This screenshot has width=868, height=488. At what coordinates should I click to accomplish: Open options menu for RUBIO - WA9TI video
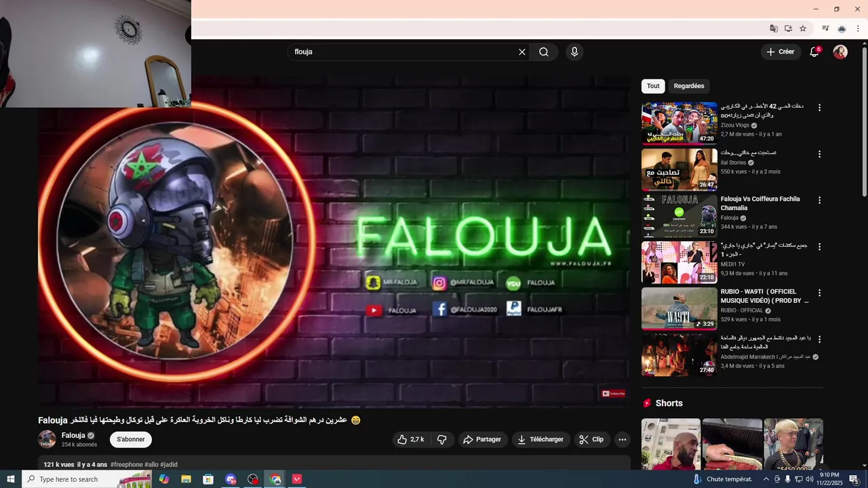click(x=819, y=293)
